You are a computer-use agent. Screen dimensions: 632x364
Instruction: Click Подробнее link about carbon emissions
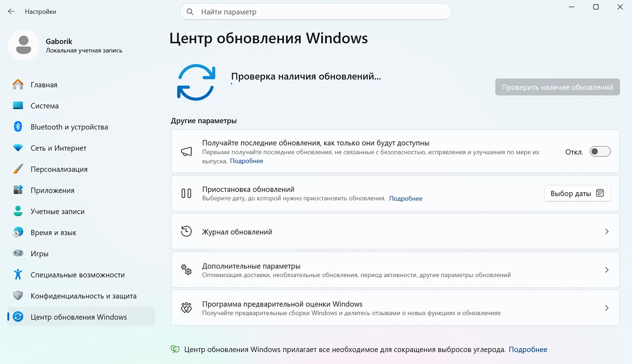click(528, 350)
